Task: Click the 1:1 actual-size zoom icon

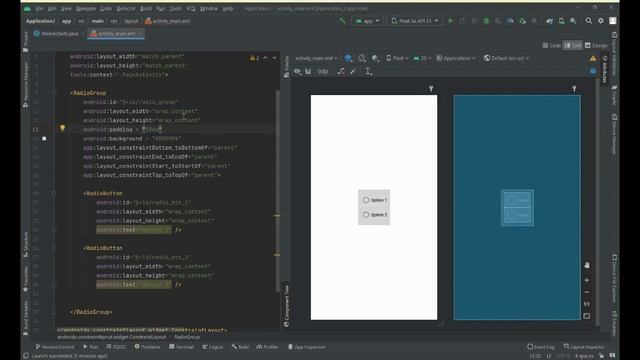Action: tap(587, 304)
